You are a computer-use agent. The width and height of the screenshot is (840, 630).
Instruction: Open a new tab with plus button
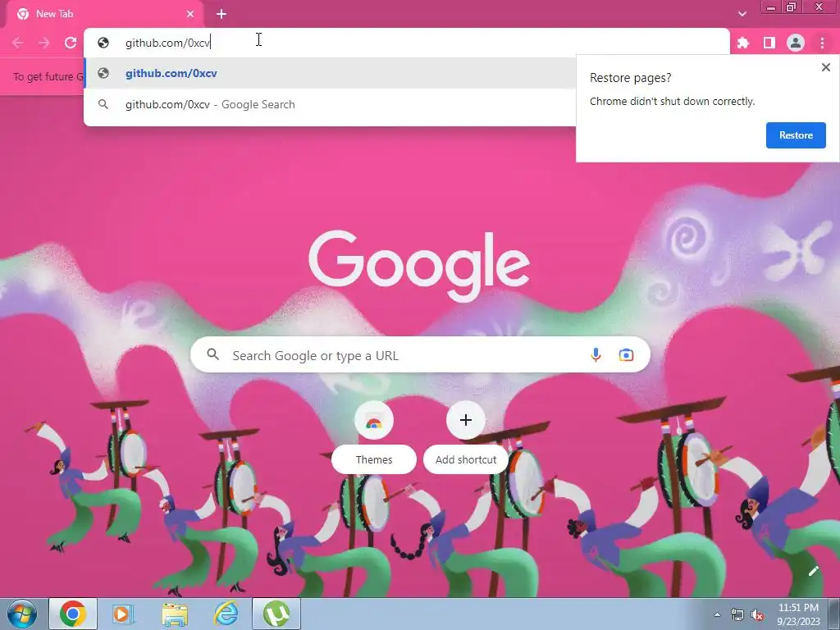221,14
